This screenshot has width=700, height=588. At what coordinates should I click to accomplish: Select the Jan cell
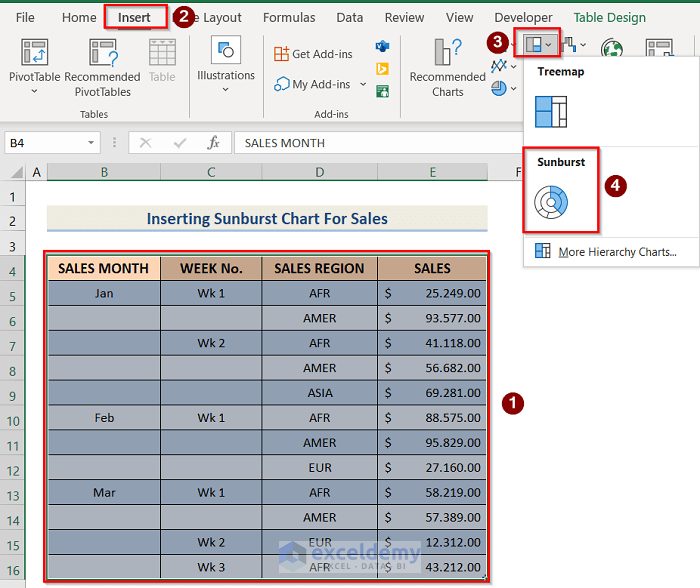pyautogui.click(x=104, y=293)
